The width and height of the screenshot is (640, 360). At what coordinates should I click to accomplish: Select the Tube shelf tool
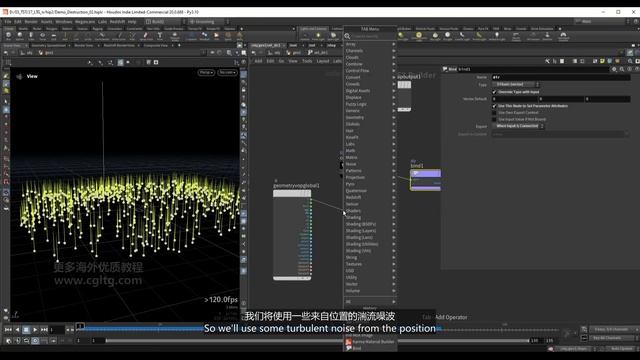pos(31,36)
